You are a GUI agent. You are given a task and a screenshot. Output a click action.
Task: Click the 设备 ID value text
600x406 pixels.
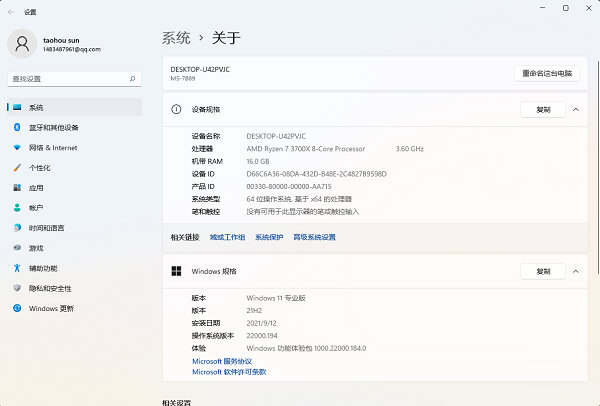pos(316,174)
